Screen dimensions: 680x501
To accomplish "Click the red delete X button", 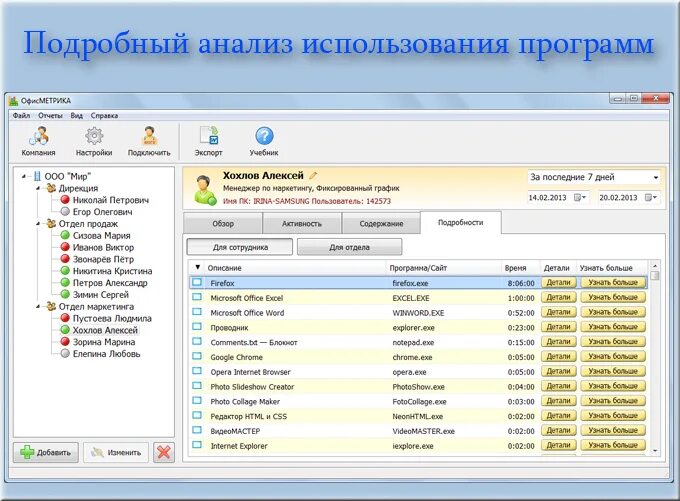I will click(x=164, y=452).
